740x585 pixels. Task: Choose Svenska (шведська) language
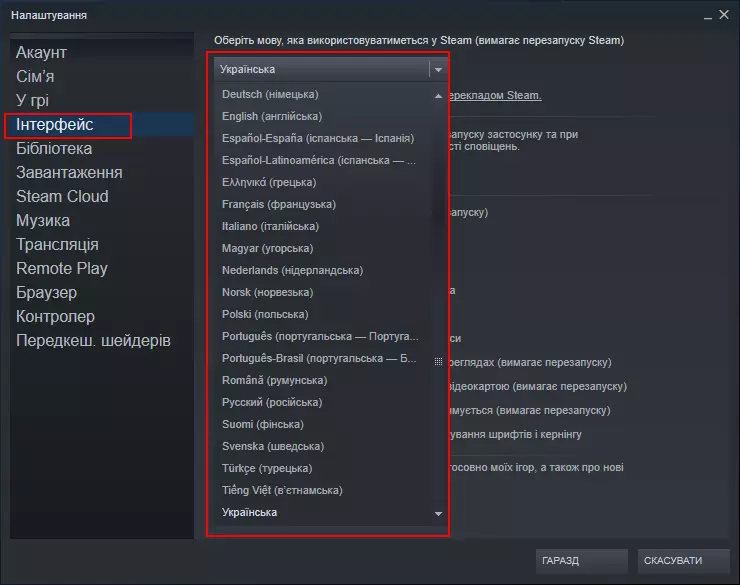pos(273,447)
